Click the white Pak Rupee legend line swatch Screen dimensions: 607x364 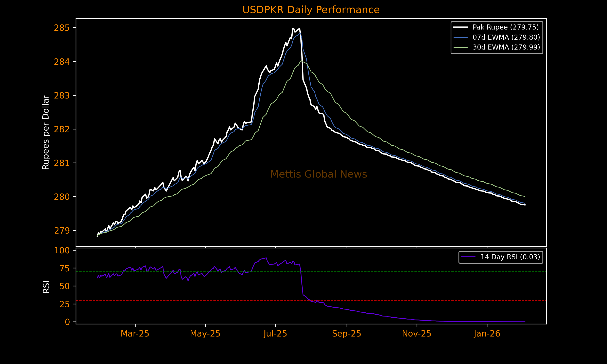click(x=460, y=27)
